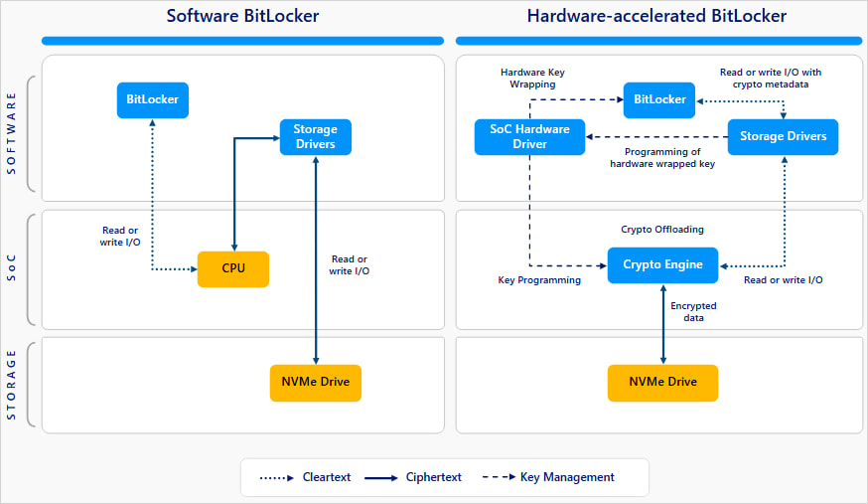Click the Software BitLocker heading
This screenshot has height=504, width=868.
[242, 16]
